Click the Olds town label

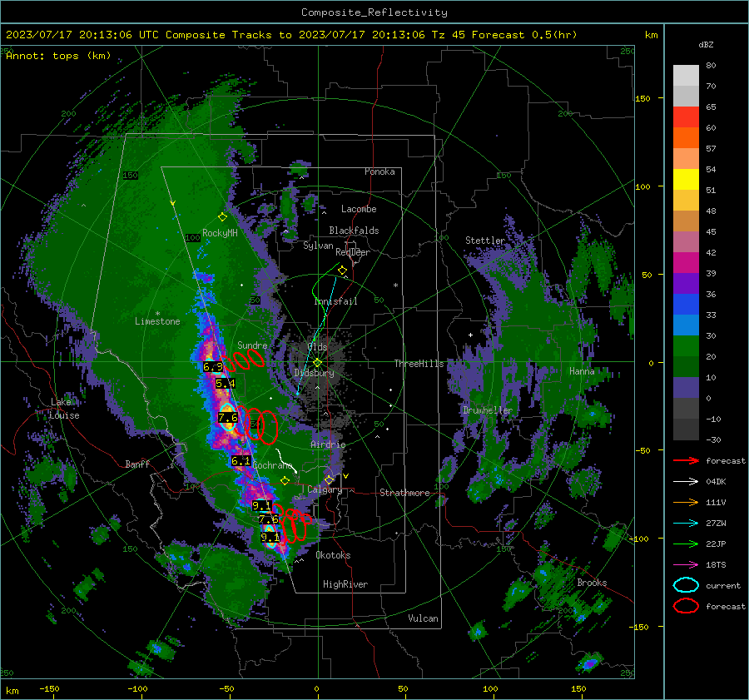point(317,347)
